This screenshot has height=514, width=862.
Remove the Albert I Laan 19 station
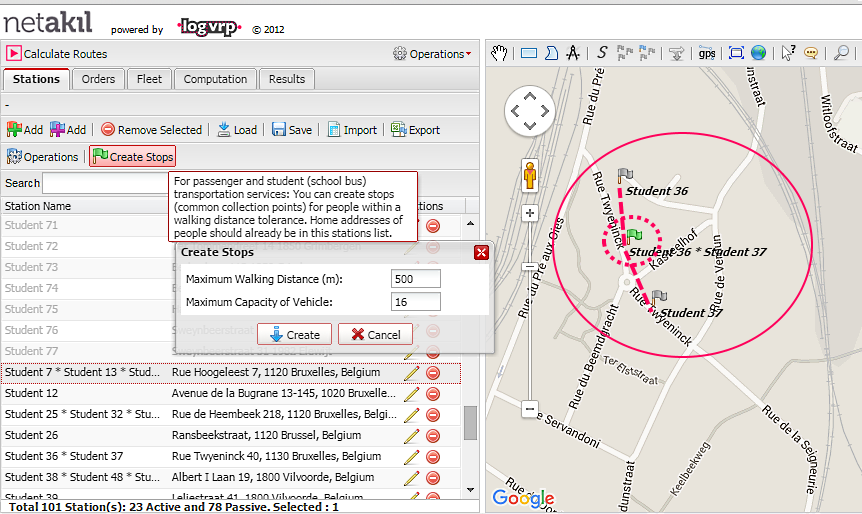click(433, 478)
